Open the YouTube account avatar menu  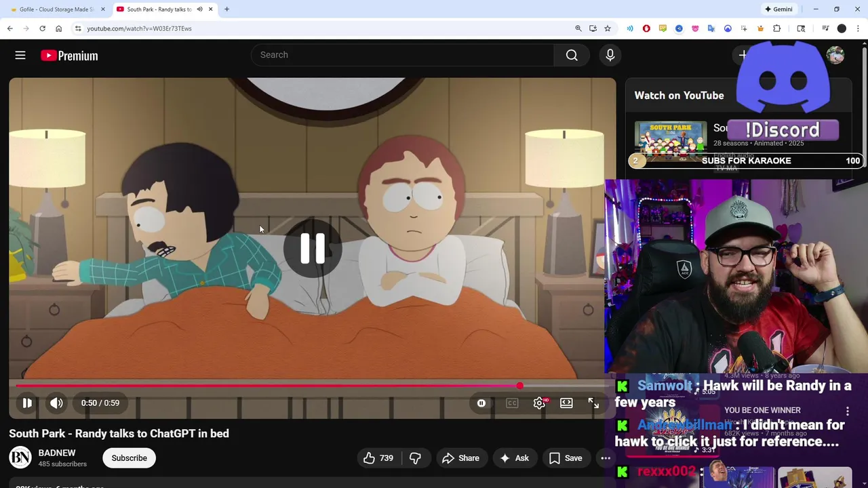(835, 56)
